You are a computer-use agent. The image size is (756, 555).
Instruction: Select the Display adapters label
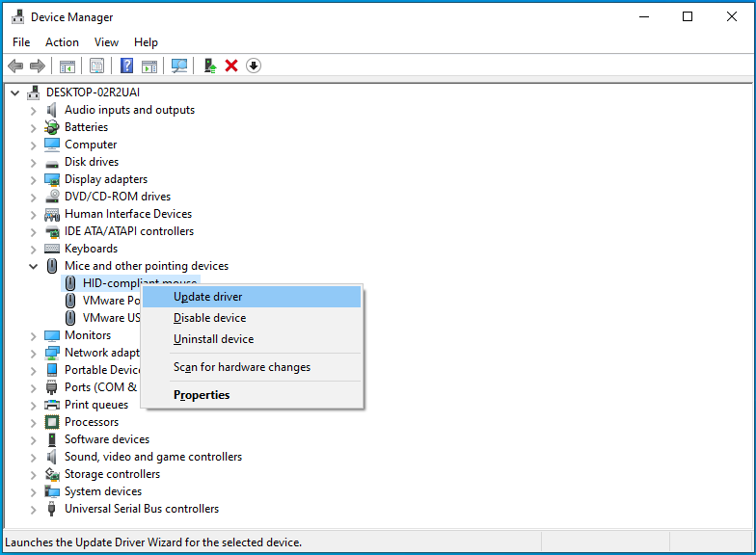(x=106, y=179)
